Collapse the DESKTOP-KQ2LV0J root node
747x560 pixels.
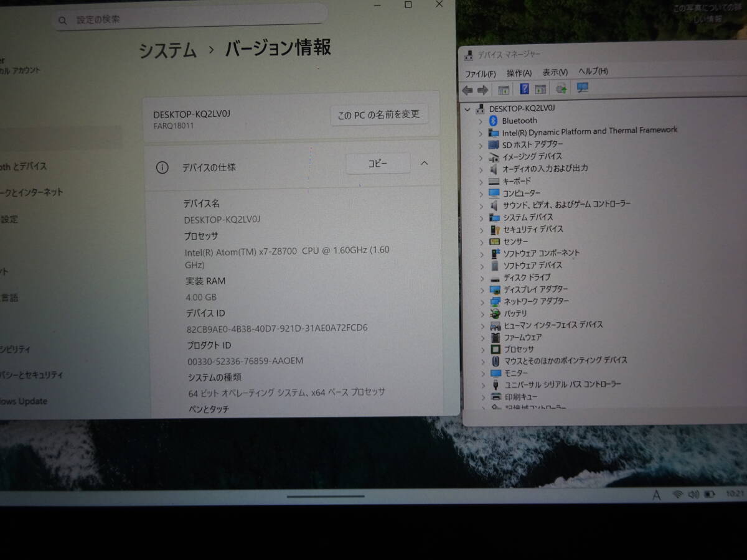(x=467, y=108)
